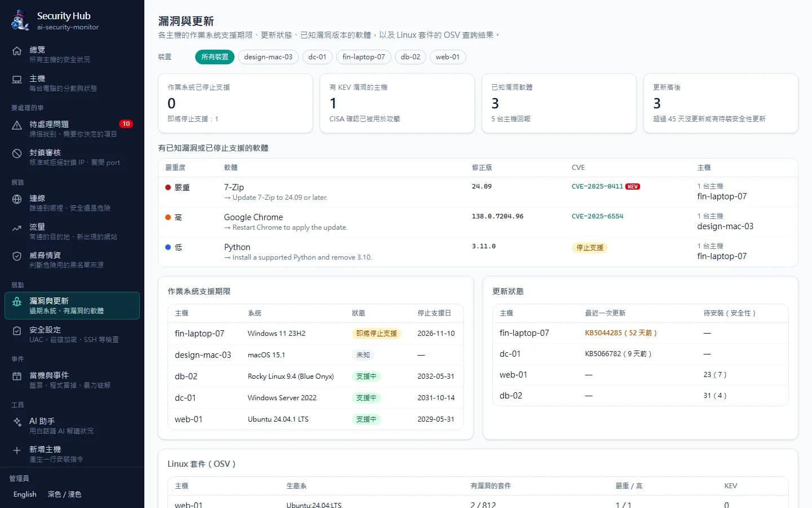Click the 2029-05-31 end-of-support date
The height and width of the screenshot is (508, 812).
coord(436,419)
